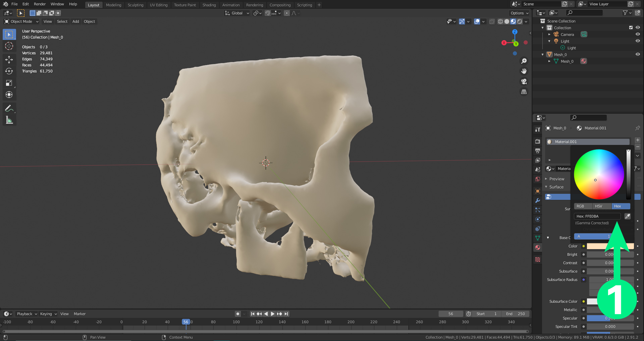Image resolution: width=644 pixels, height=341 pixels.
Task: Click the eyedropper next to Hex field
Action: [627, 216]
